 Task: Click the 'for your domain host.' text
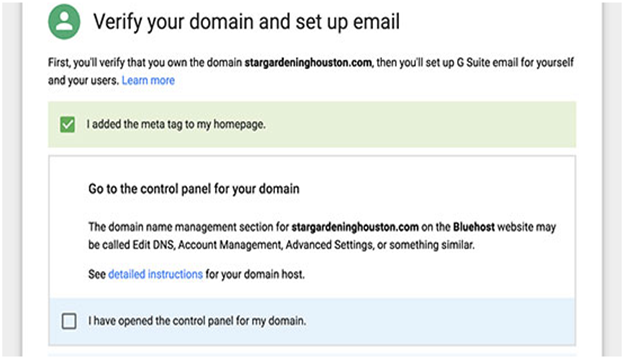pos(255,274)
